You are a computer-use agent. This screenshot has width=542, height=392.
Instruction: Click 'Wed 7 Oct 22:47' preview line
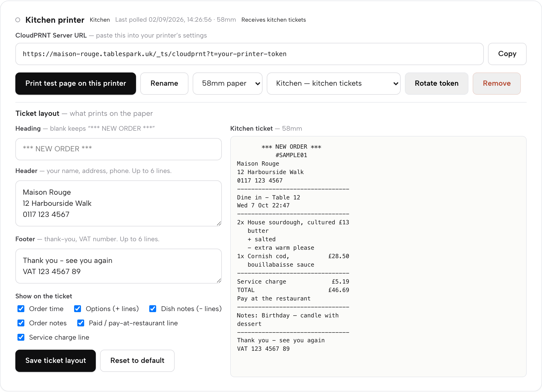pyautogui.click(x=263, y=206)
